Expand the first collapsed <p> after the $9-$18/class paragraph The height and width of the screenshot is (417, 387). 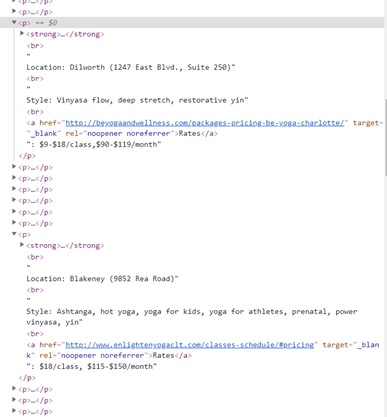click(14, 166)
